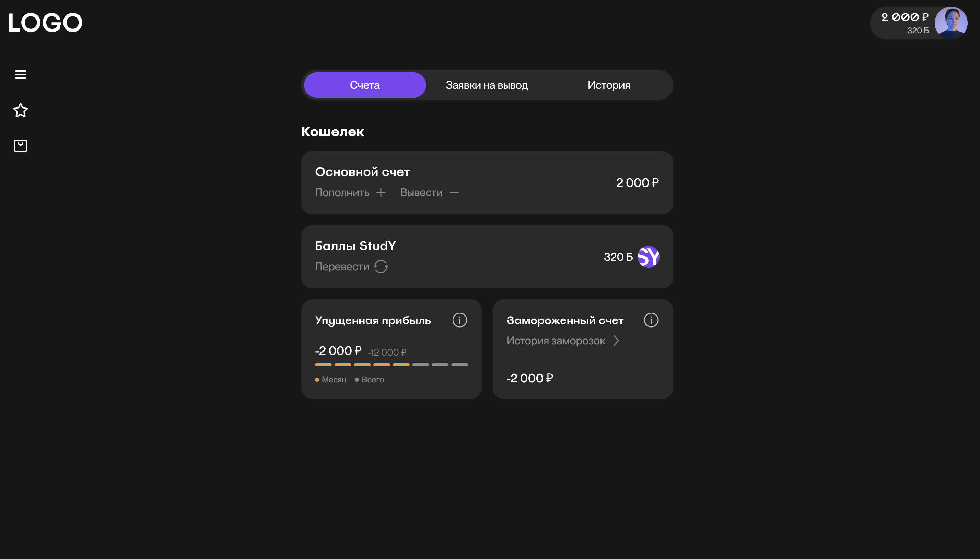This screenshot has width=980, height=559.
Task: Click the LOGO in the header
Action: [45, 23]
